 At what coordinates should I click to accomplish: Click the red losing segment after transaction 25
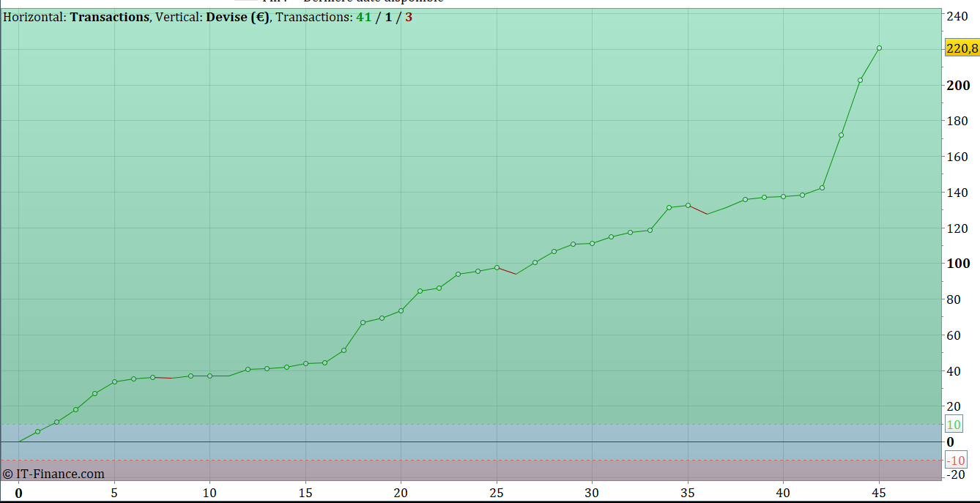click(x=506, y=271)
